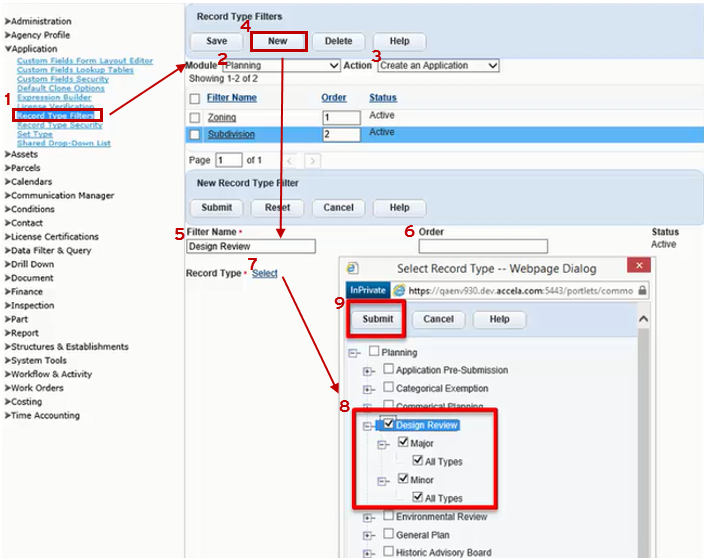Uncheck the Design Review checkbox
This screenshot has width=705, height=558.
(389, 425)
